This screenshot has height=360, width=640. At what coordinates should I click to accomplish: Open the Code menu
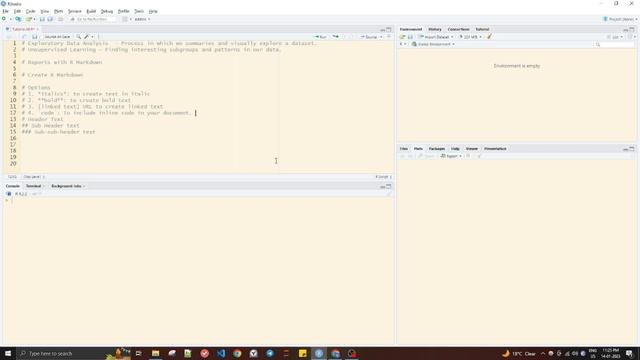tap(31, 11)
